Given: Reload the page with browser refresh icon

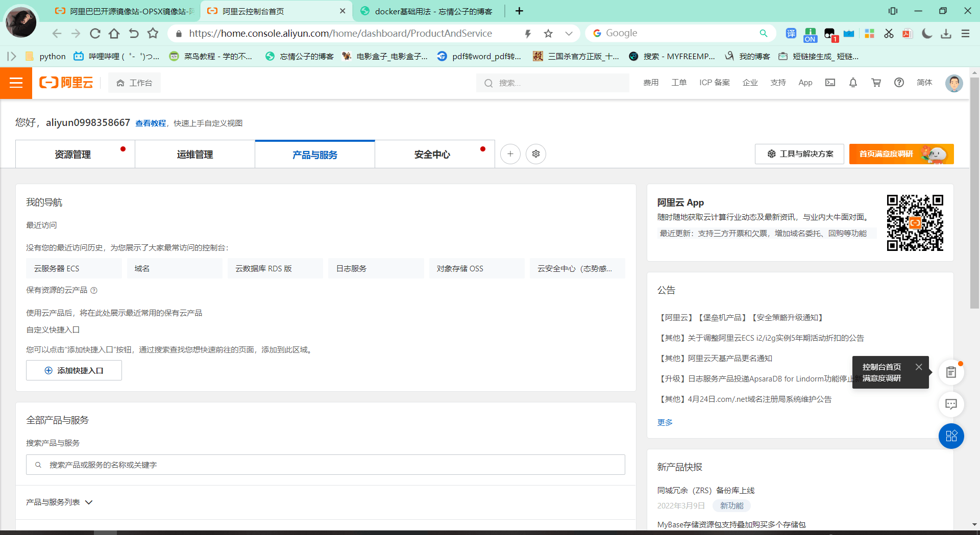Looking at the screenshot, I should point(95,34).
